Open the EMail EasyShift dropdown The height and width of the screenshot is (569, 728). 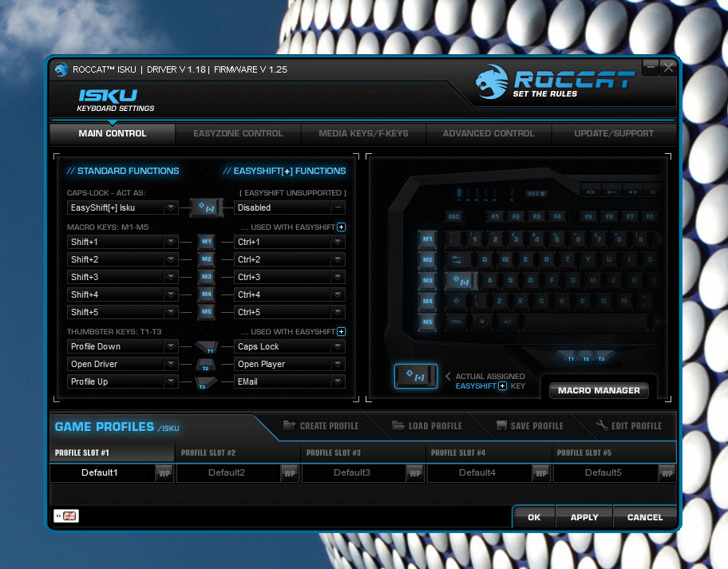pos(290,382)
